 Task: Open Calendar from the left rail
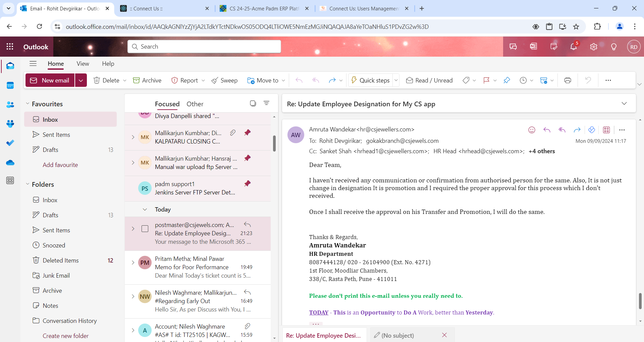10,85
